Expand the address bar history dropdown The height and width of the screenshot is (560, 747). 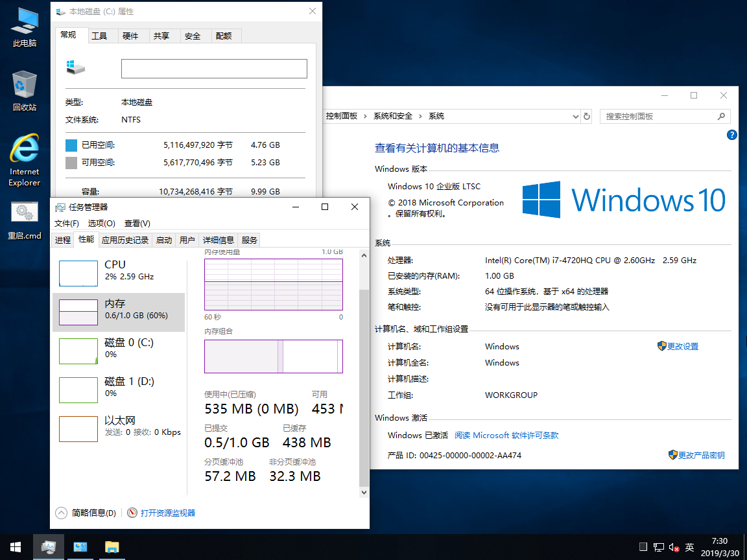pos(575,116)
